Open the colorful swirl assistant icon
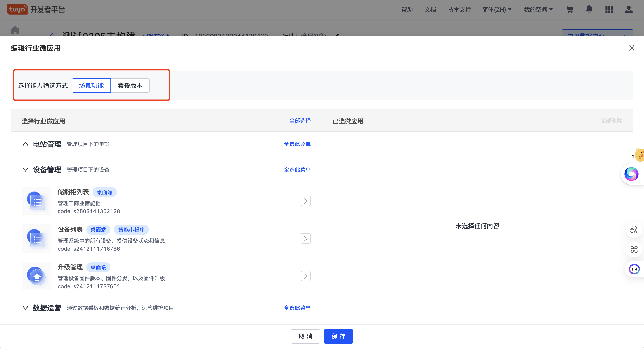644x348 pixels. [x=631, y=174]
